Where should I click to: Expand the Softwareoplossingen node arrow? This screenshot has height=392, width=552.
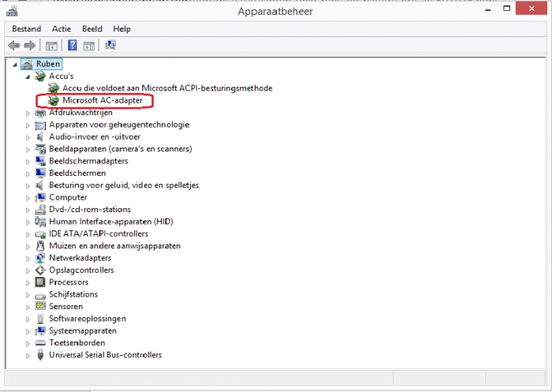[28, 319]
